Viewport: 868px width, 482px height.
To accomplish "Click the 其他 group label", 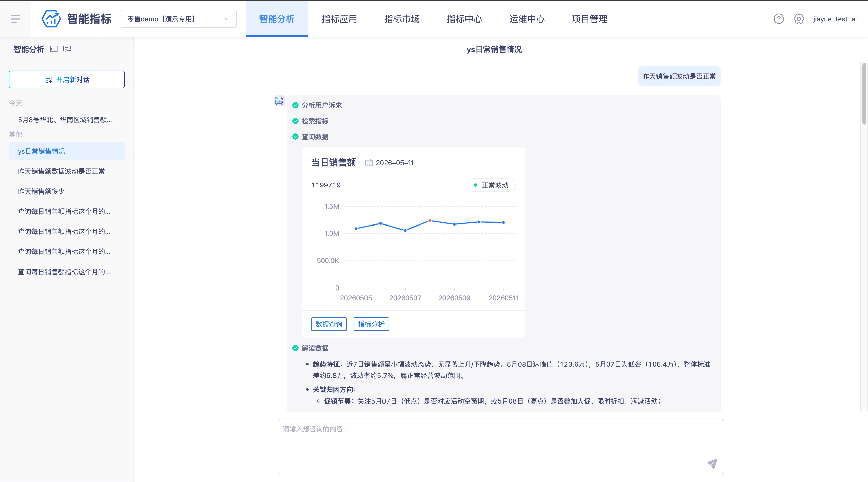I will pos(15,135).
